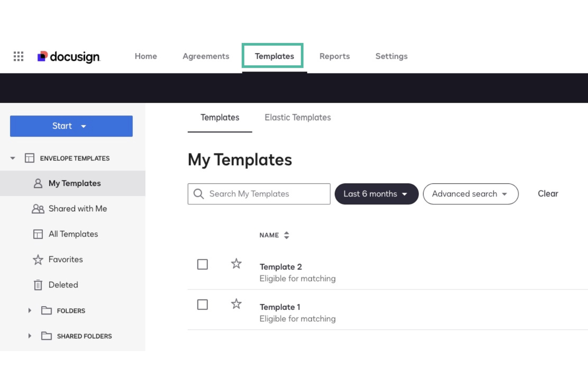
Task: Favorite Template 1 with its star
Action: (236, 304)
